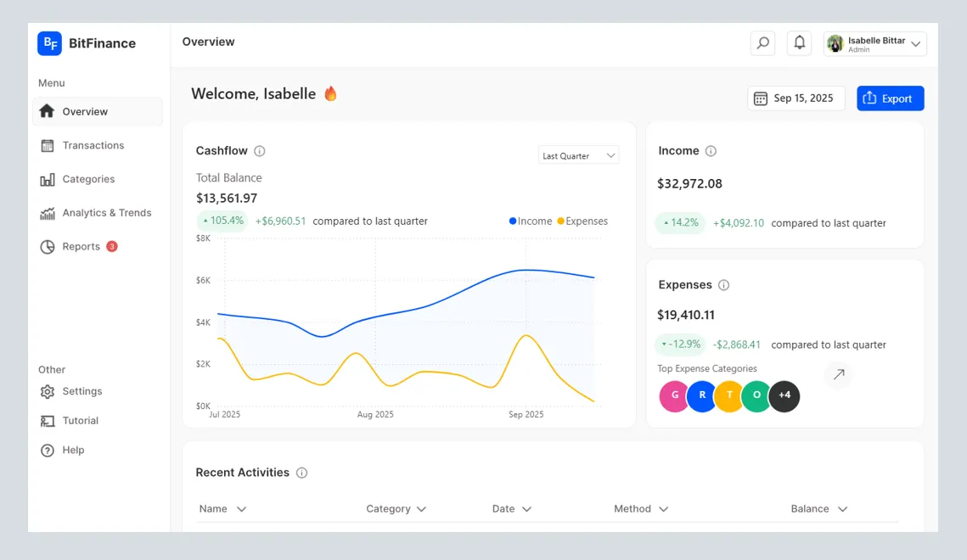The height and width of the screenshot is (560, 967).
Task: Open Analytics & Trends from sidebar
Action: (x=47, y=213)
